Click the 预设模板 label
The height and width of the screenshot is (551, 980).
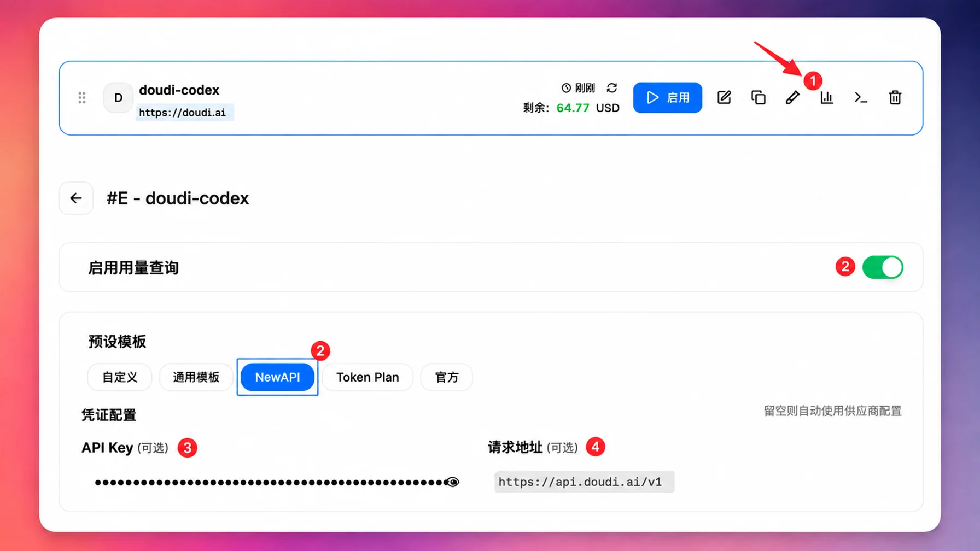tap(117, 342)
